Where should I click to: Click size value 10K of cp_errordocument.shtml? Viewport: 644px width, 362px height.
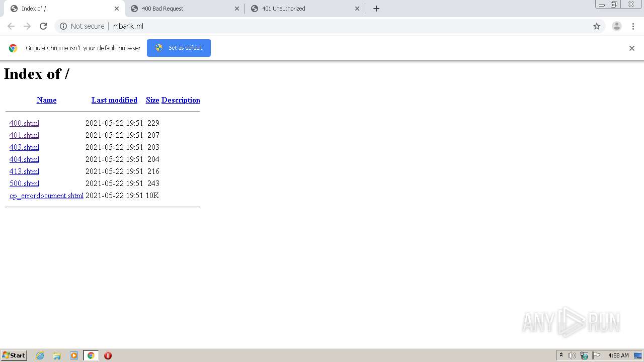(152, 196)
